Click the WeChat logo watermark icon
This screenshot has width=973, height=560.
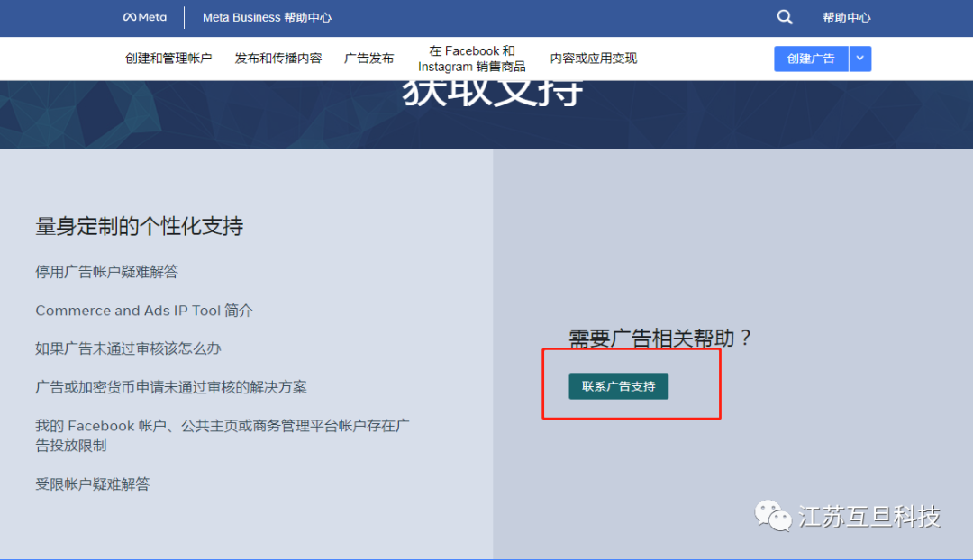coord(772,516)
